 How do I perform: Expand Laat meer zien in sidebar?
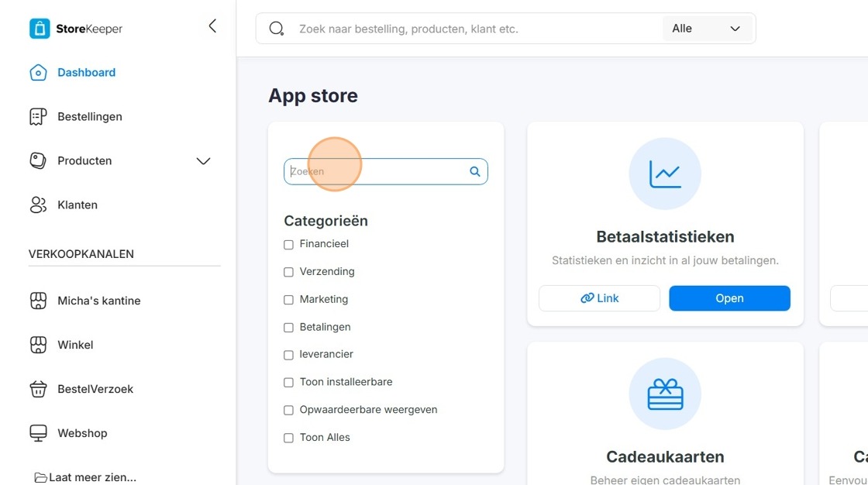85,477
